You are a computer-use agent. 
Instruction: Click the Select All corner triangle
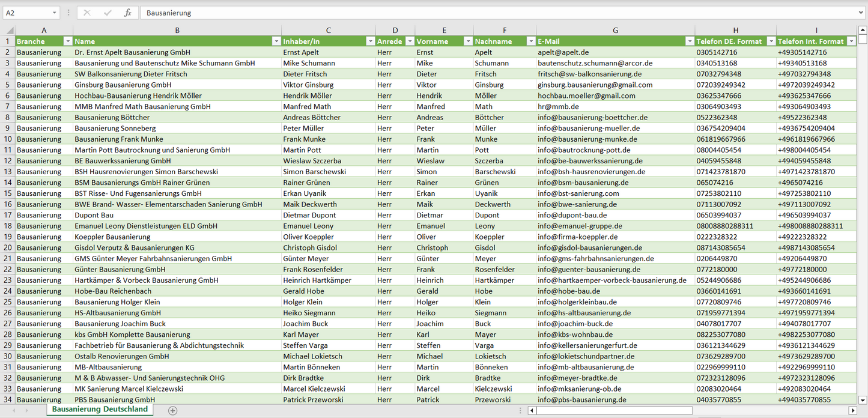(9, 31)
